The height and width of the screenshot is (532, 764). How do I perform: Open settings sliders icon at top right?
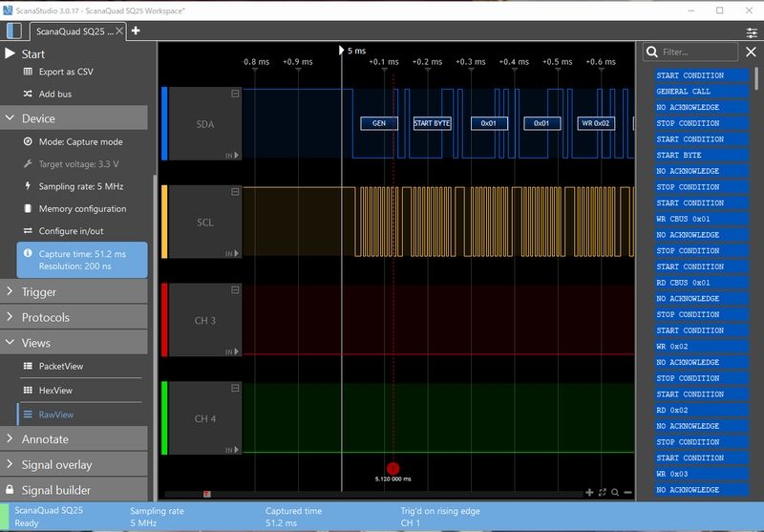752,32
